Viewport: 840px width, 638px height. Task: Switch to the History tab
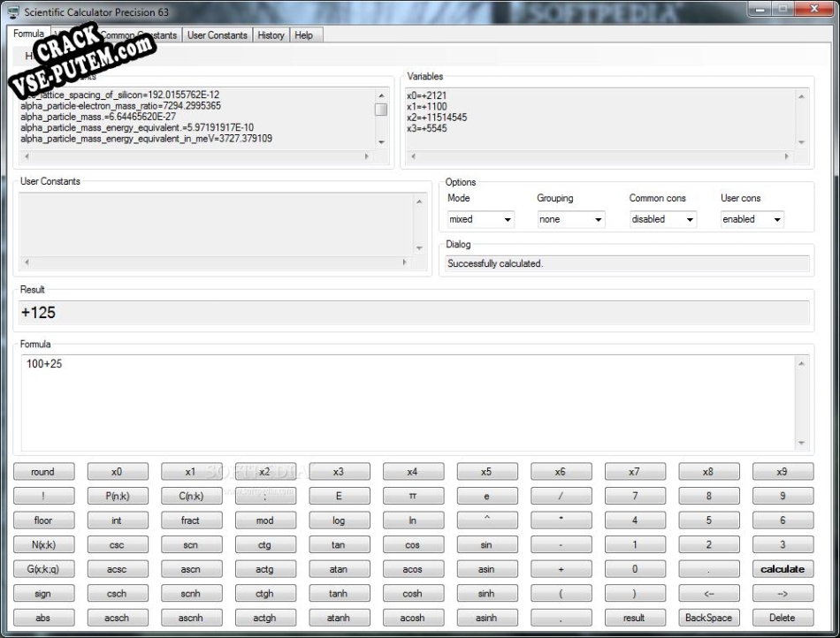(271, 35)
